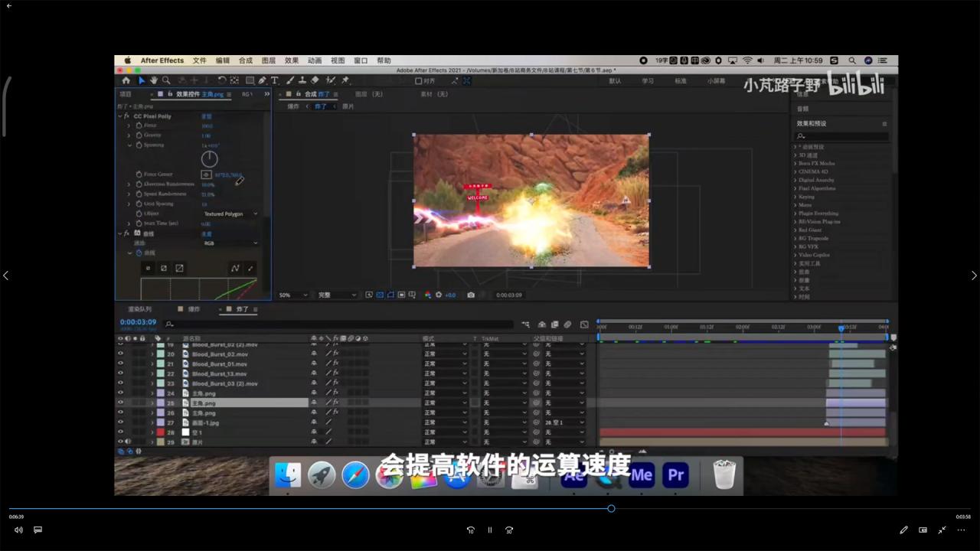
Task: Select the Rotation tool
Action: 221,80
